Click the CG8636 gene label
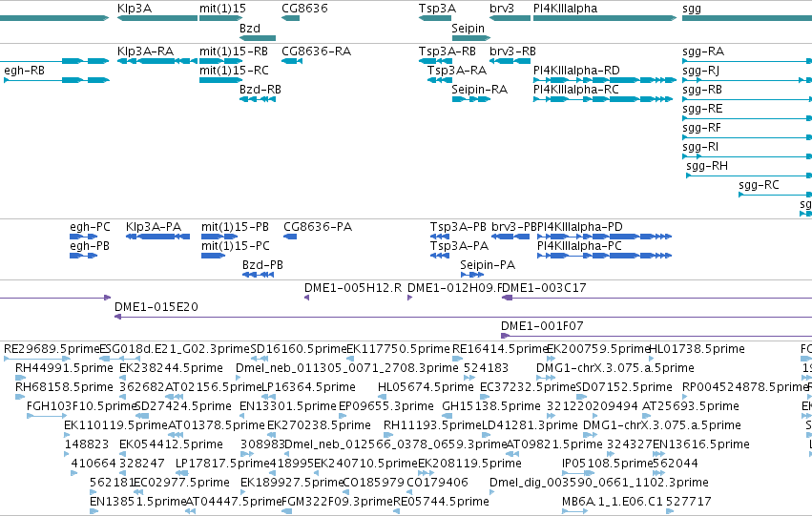Image resolution: width=812 pixels, height=516 pixels. (x=304, y=9)
